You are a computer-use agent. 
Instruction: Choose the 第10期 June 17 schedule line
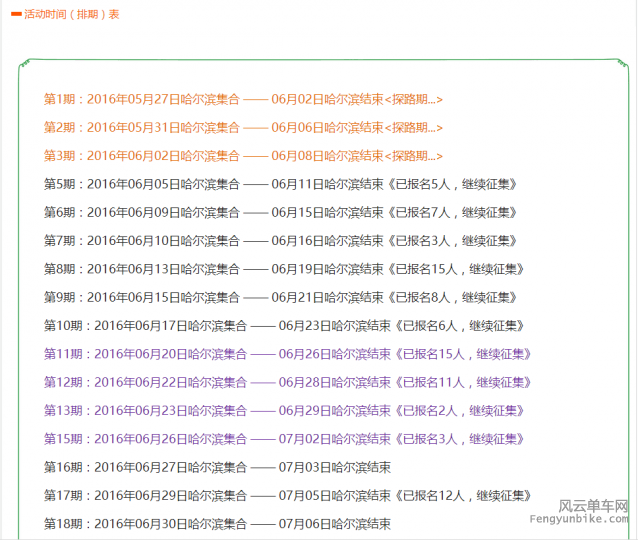[286, 326]
